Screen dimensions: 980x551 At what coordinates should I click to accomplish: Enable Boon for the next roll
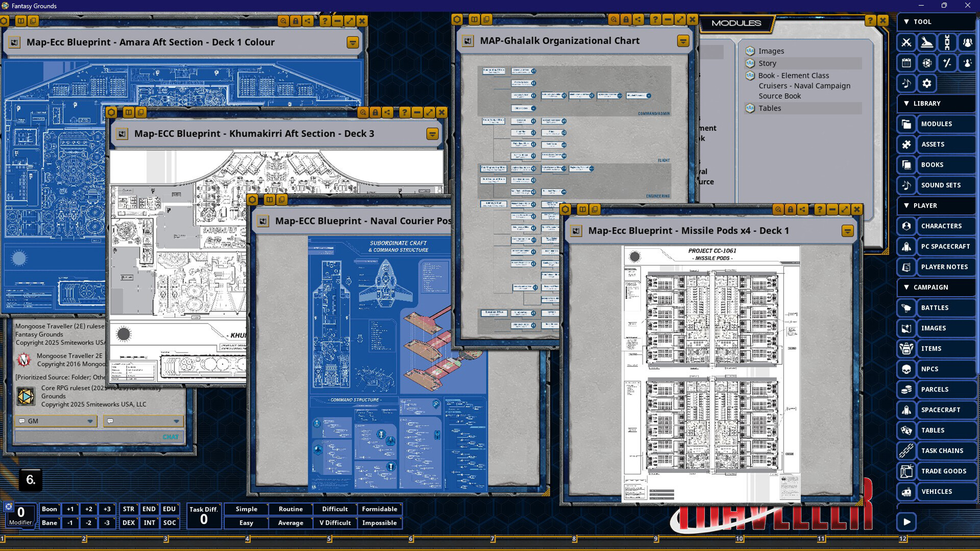(x=49, y=509)
